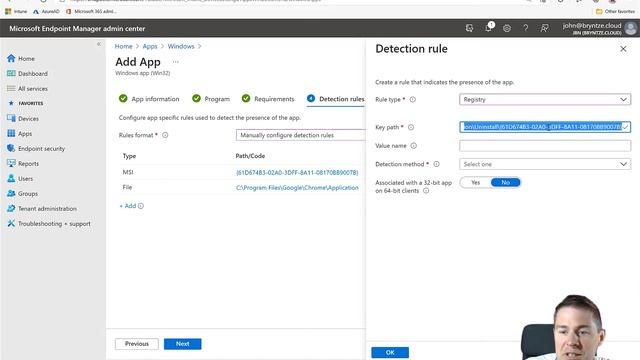Go to Program step
640x360 pixels.
pyautogui.click(x=211, y=99)
